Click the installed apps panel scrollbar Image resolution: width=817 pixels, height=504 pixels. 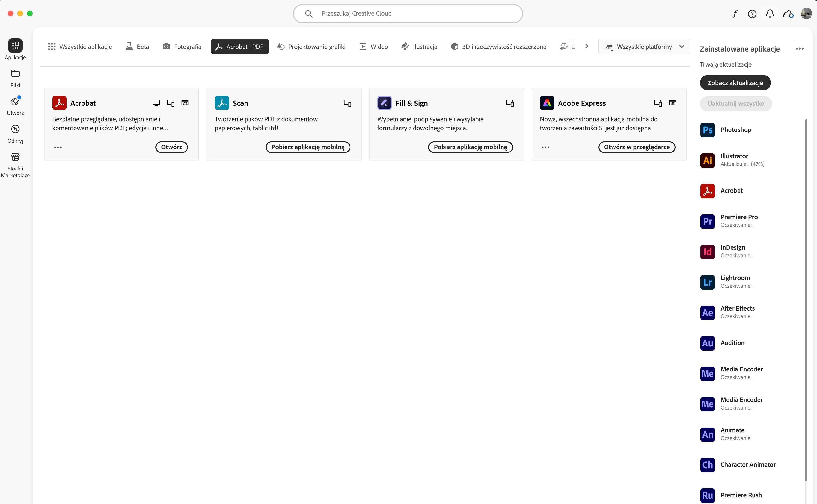806,300
